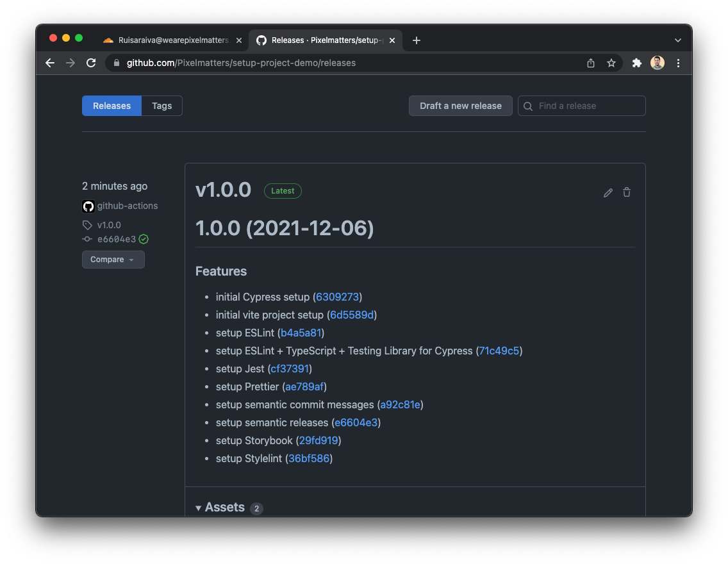Open commit 6309273 for Cypress setup
Viewport: 728px width, 564px height.
click(338, 297)
